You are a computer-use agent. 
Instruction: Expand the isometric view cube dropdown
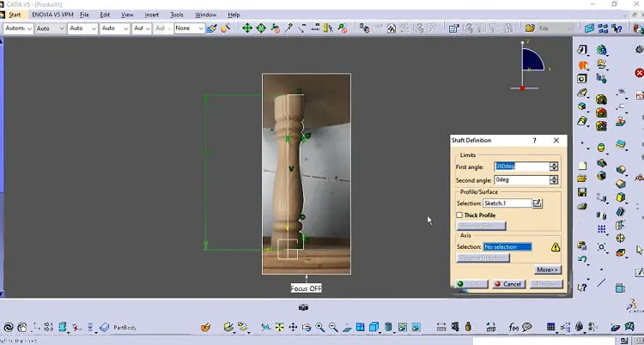coord(380,331)
